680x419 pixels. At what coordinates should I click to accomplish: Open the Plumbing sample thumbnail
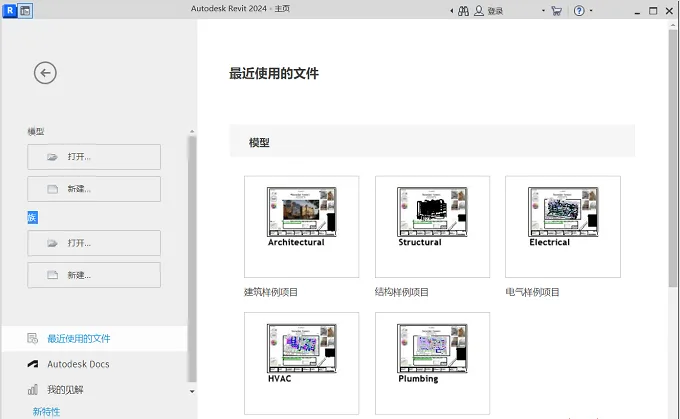(x=432, y=363)
